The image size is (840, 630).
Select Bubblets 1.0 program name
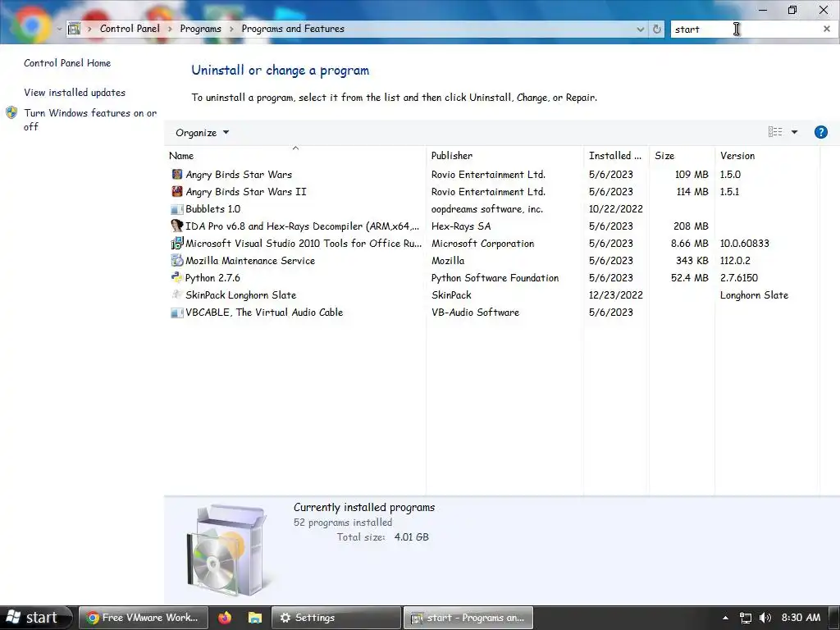[x=212, y=209]
